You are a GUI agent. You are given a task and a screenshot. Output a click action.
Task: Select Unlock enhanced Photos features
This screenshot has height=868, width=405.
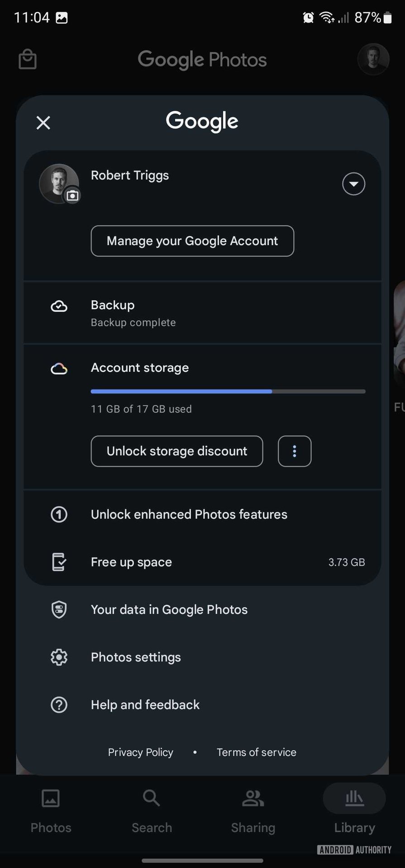(x=189, y=514)
